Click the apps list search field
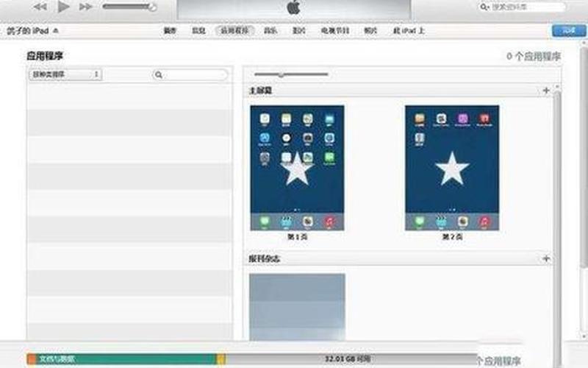Viewport: 588px width, 368px height. [190, 75]
